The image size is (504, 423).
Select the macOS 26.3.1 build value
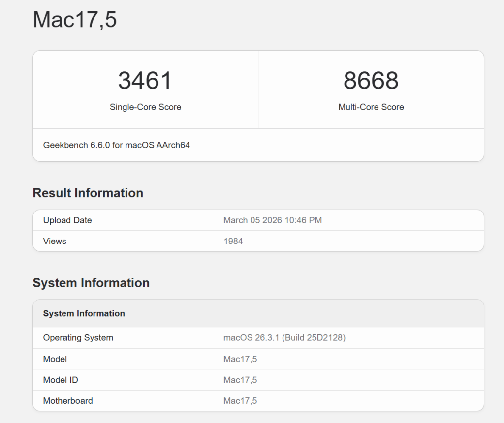284,338
